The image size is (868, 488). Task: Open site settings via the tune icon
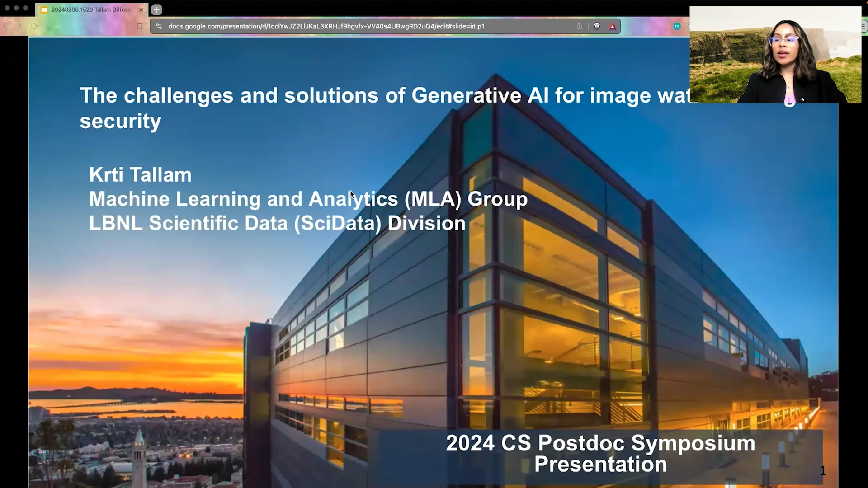point(159,26)
